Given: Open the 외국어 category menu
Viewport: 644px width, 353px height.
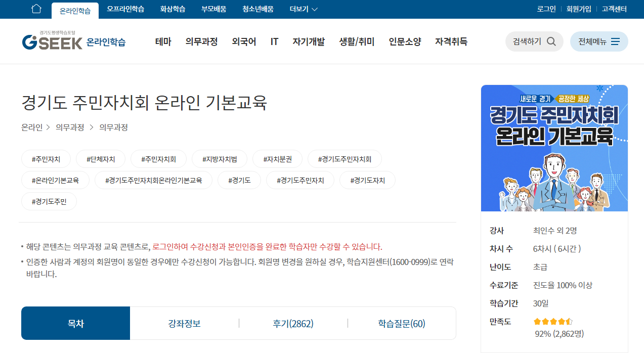Looking at the screenshot, I should click(244, 41).
